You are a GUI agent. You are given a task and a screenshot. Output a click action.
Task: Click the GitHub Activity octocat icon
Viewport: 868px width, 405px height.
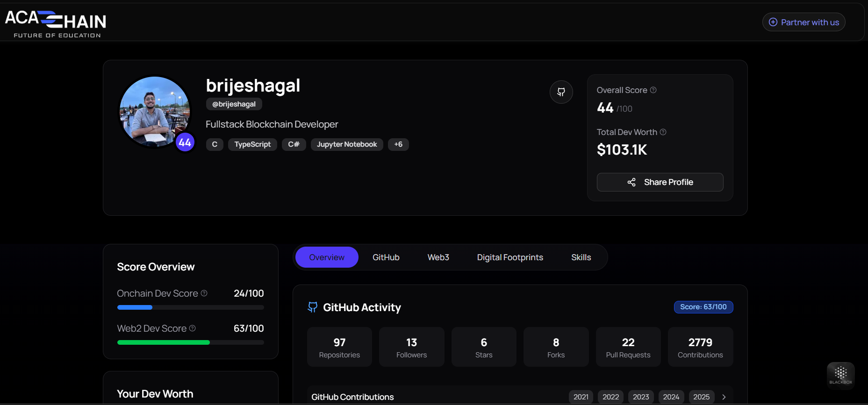tap(312, 307)
